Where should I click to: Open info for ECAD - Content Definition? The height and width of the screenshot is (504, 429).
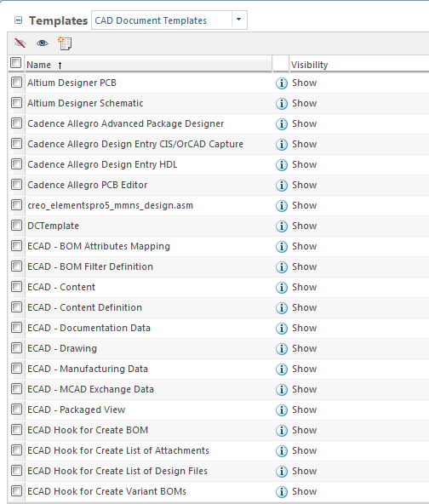282,308
